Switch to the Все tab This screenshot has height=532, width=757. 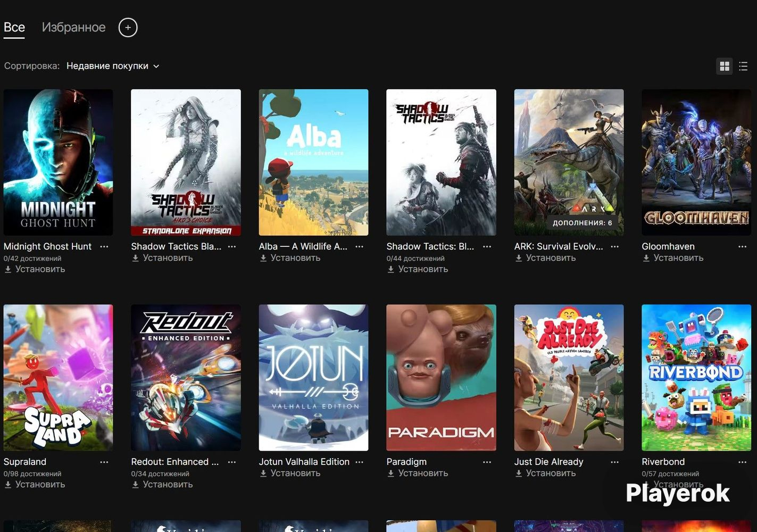(14, 27)
